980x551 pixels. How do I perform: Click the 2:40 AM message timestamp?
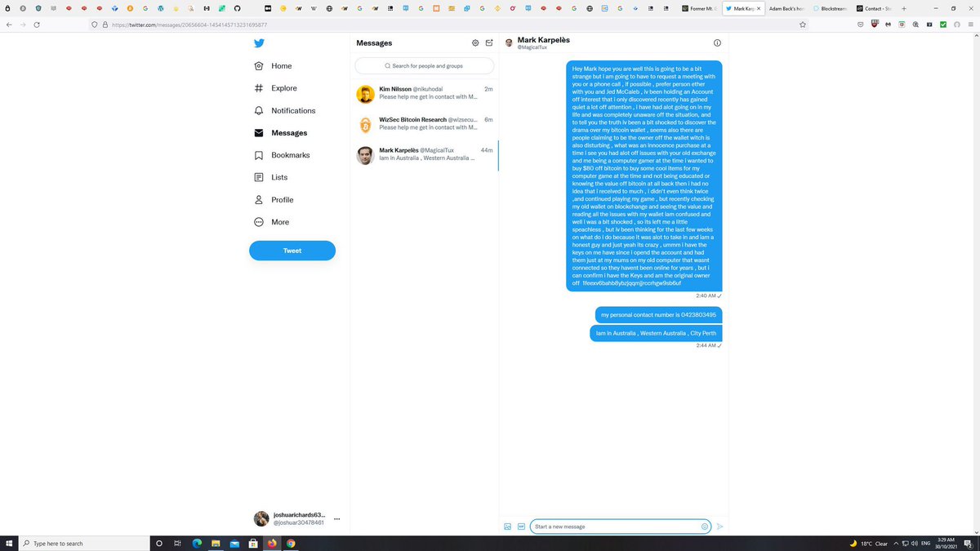[706, 295]
